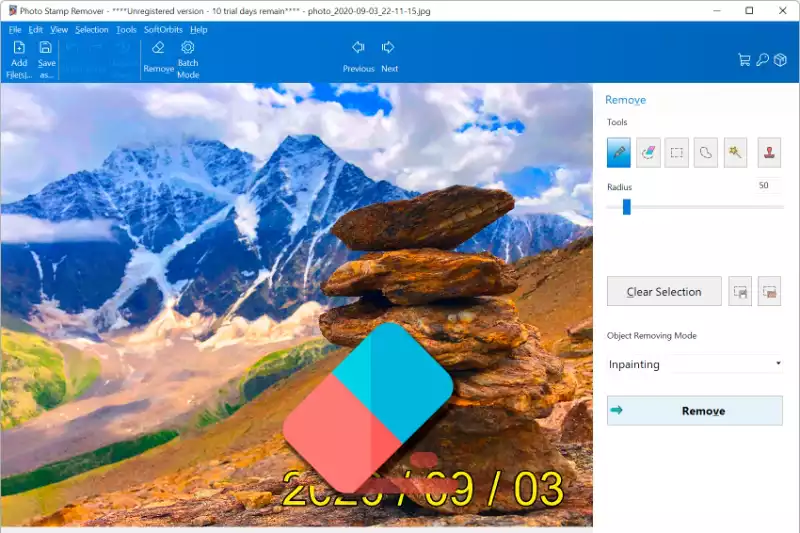Screen dimensions: 800x533
Task: Open the Edit menu
Action: [35, 30]
